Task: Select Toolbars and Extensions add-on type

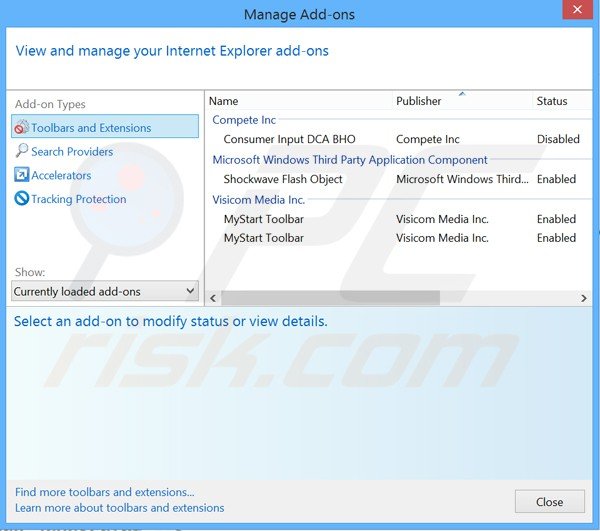Action: (105, 127)
